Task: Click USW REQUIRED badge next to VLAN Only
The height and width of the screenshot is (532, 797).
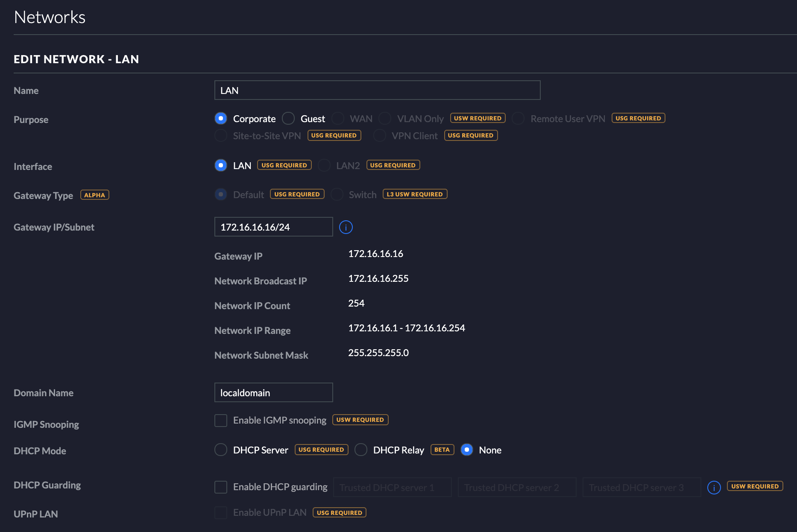Action: [478, 118]
